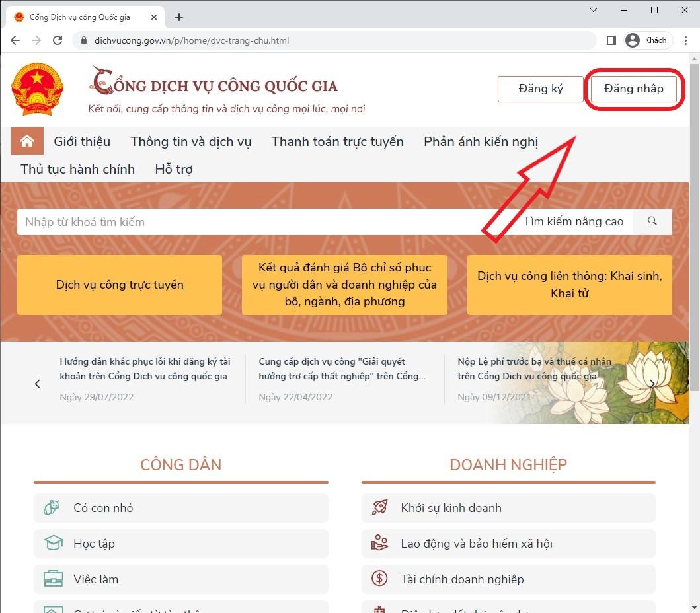Click the Vietnam national emblem logo

click(x=37, y=89)
